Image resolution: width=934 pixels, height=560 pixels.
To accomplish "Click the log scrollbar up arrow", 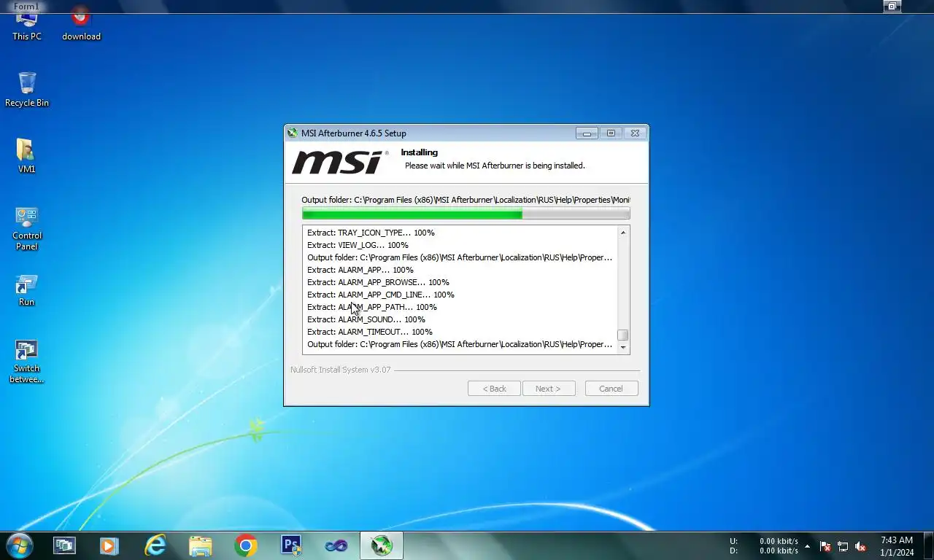I will point(623,233).
